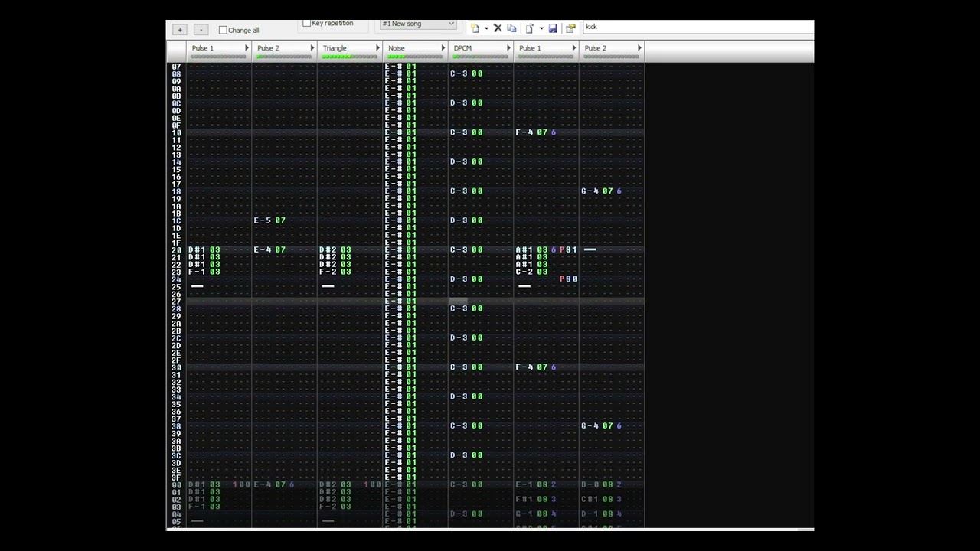
Task: Select G-4 07 note in row 38
Action: pyautogui.click(x=596, y=426)
